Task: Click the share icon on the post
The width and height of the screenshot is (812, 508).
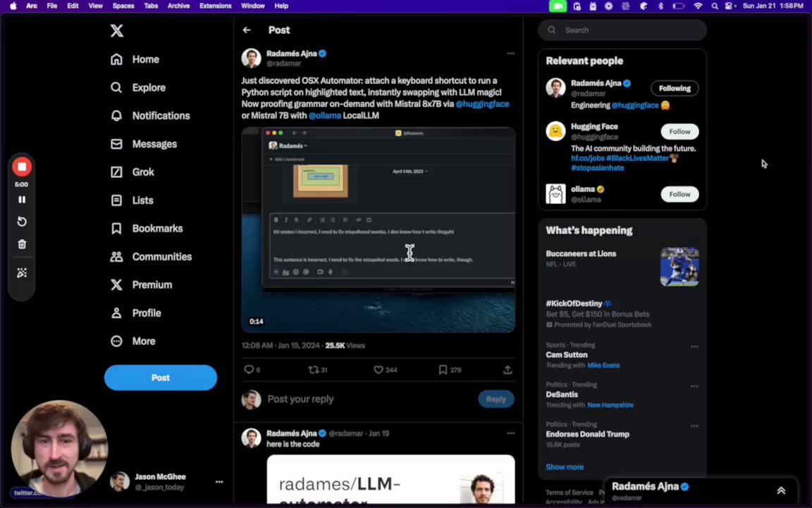Action: click(x=508, y=370)
